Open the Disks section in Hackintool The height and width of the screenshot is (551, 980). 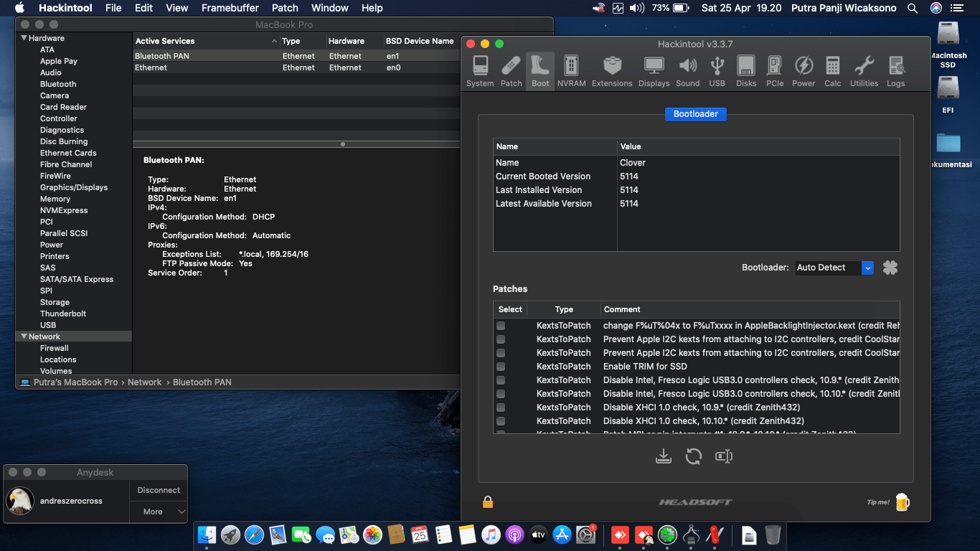(x=746, y=72)
